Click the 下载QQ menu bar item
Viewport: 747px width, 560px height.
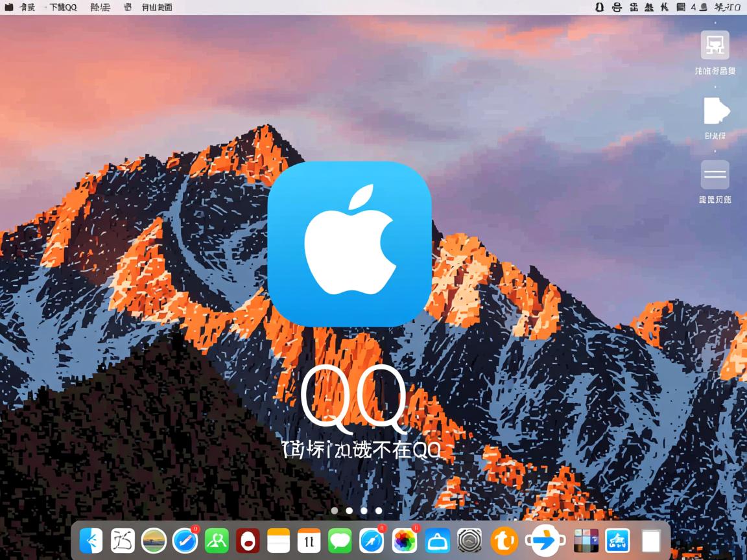pyautogui.click(x=63, y=7)
